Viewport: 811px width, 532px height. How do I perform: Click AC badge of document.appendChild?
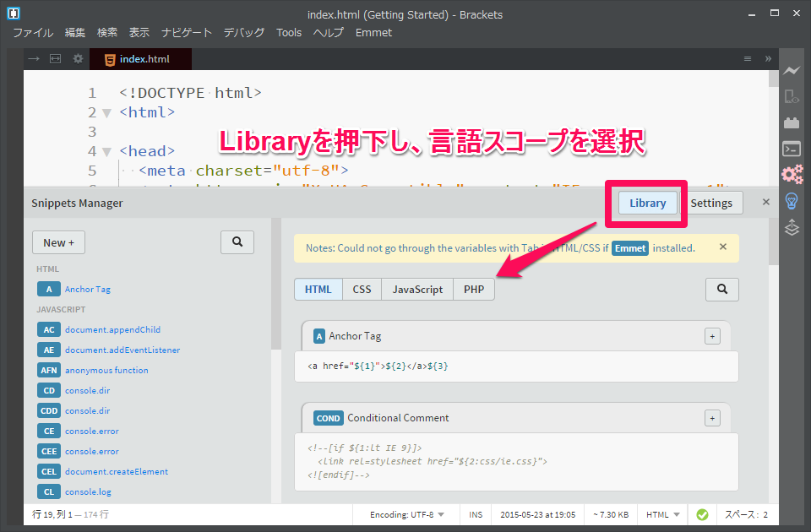tap(49, 329)
